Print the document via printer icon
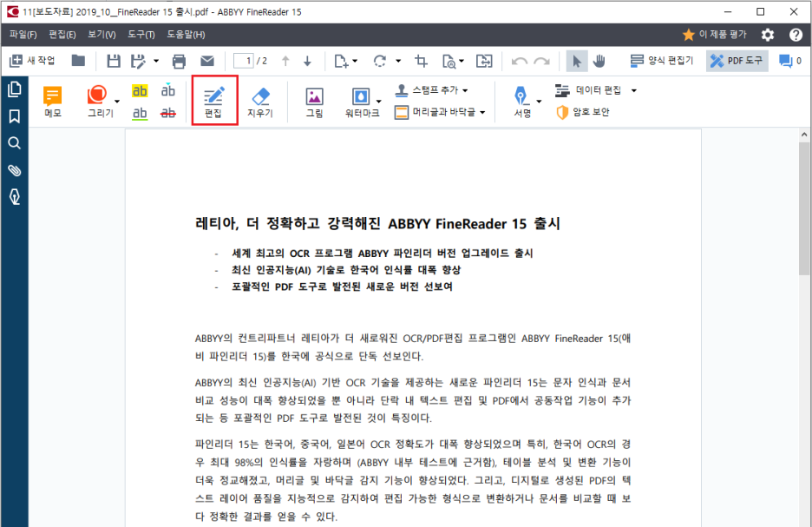Screen dimensions: 812x527 pyautogui.click(x=180, y=61)
